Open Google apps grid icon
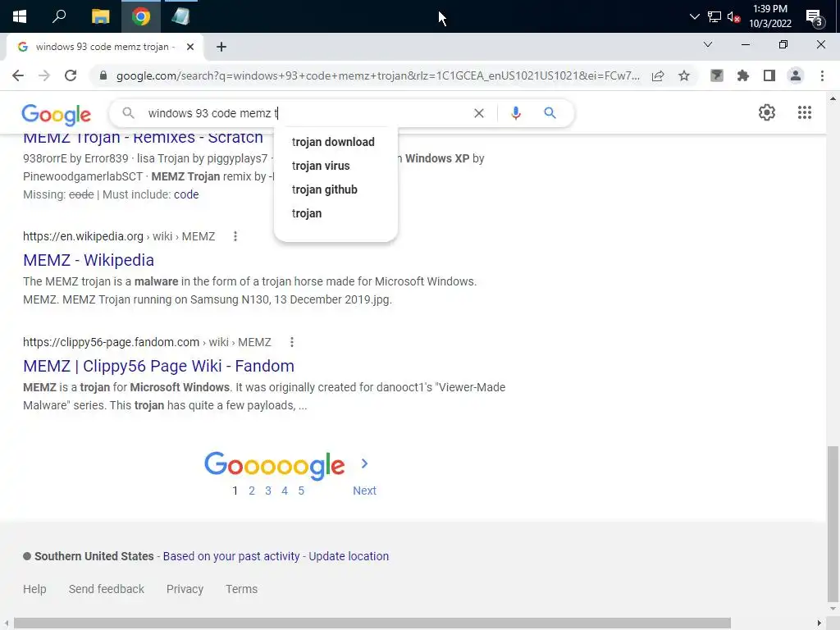Image resolution: width=840 pixels, height=630 pixels. coord(804,112)
